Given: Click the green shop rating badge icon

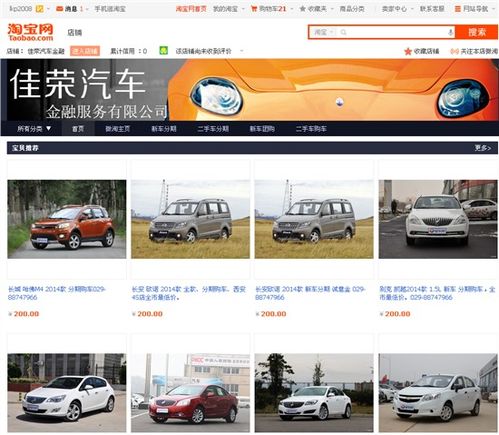Looking at the screenshot, I should click(163, 51).
